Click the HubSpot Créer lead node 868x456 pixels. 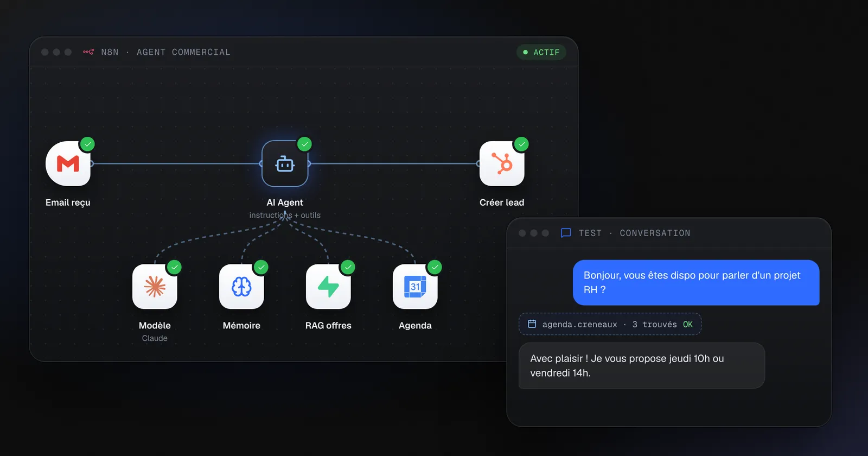pyautogui.click(x=502, y=163)
